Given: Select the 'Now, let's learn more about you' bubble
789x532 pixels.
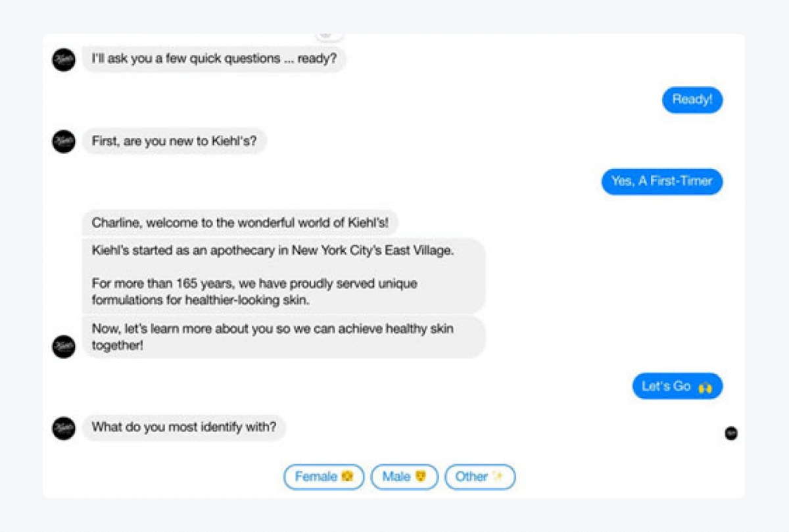Looking at the screenshot, I should [272, 336].
